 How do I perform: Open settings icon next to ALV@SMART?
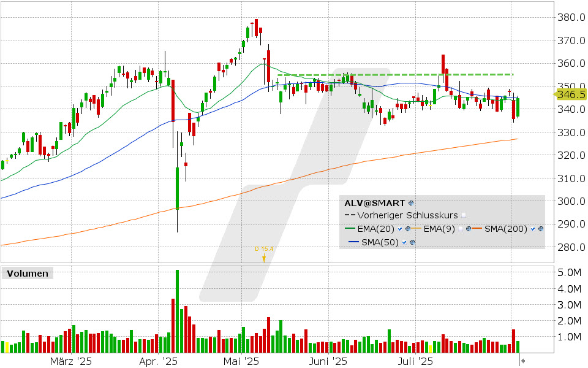coord(411,203)
